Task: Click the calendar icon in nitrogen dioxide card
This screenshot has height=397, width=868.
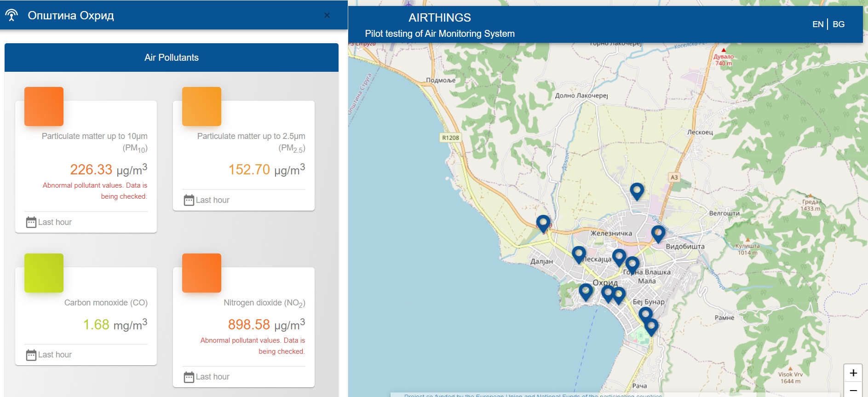Action: tap(189, 377)
